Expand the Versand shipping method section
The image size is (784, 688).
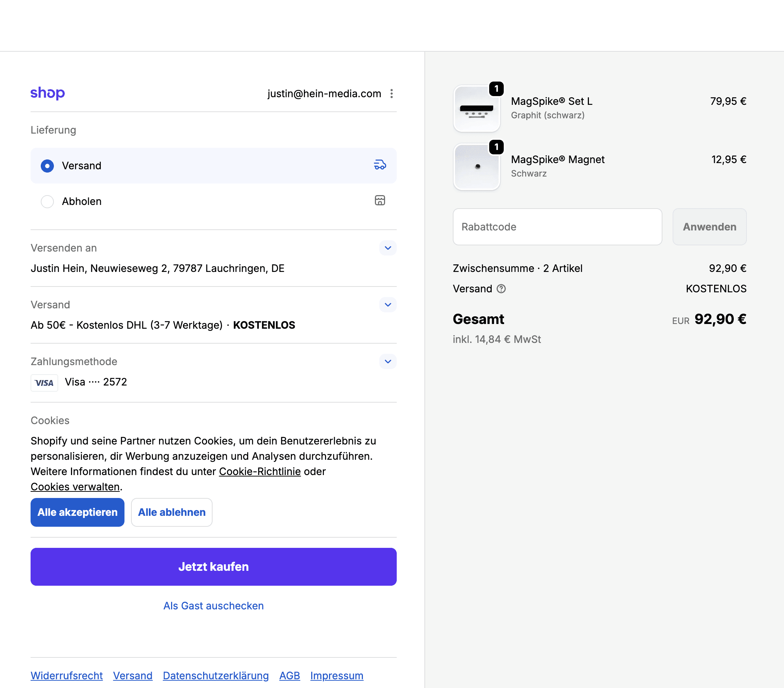point(388,305)
